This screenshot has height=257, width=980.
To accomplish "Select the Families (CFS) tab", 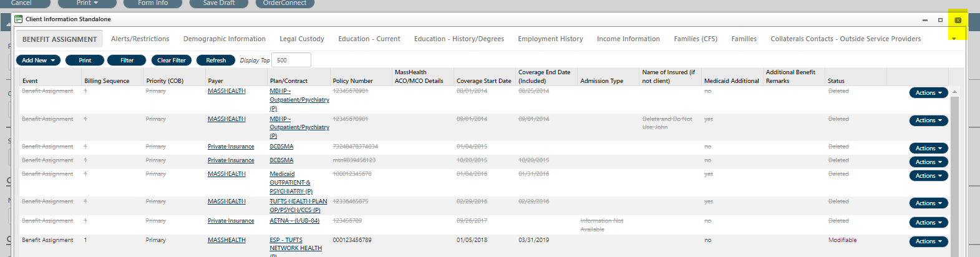I will click(696, 39).
